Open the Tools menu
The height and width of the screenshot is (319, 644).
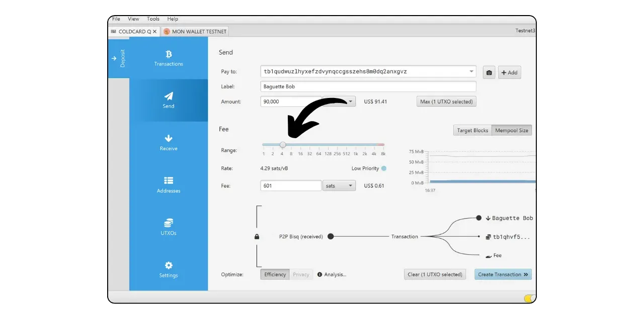(x=153, y=19)
